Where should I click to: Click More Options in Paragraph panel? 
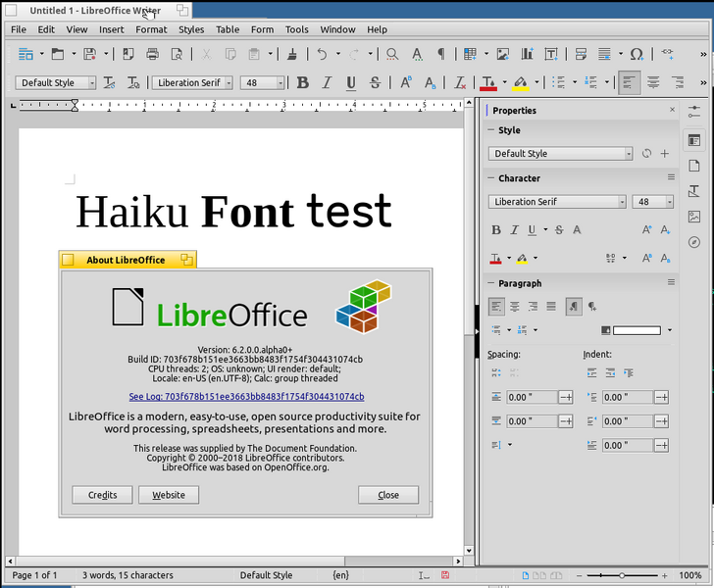pos(671,282)
